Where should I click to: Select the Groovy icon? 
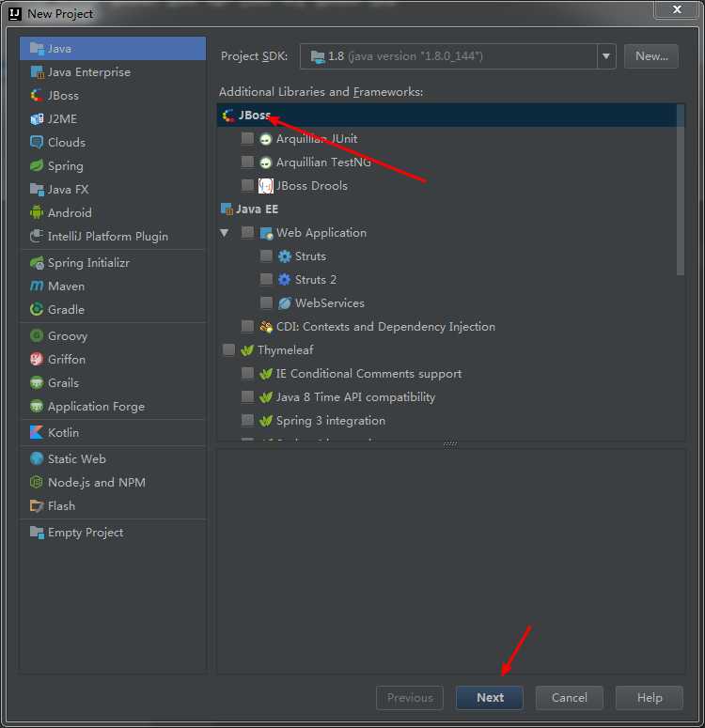click(37, 335)
